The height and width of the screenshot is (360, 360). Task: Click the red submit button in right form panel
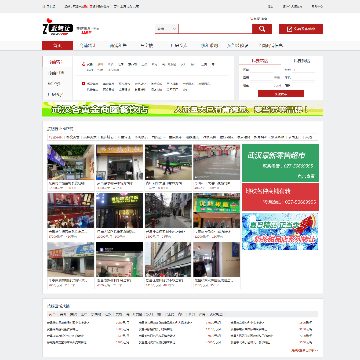click(x=281, y=94)
